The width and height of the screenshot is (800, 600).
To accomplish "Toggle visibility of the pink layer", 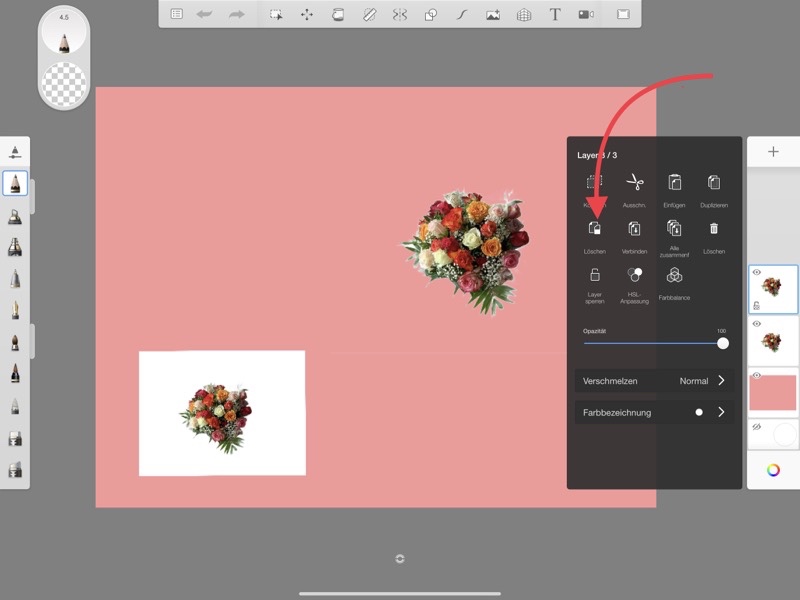I will (x=757, y=376).
